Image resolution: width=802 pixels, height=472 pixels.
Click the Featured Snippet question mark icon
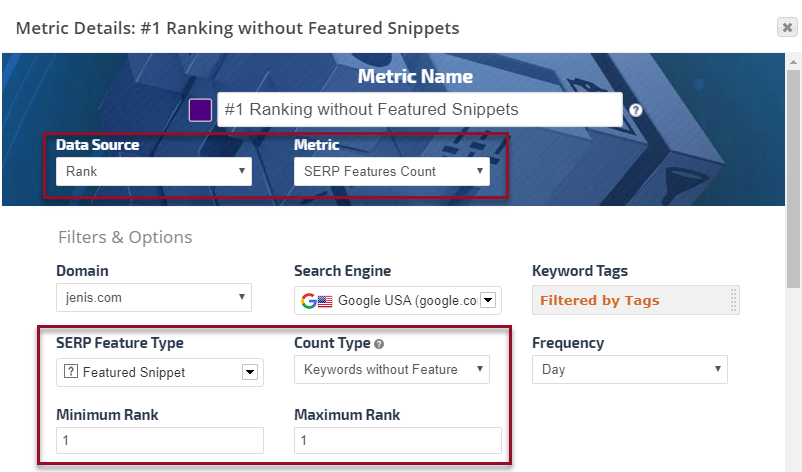click(x=70, y=373)
